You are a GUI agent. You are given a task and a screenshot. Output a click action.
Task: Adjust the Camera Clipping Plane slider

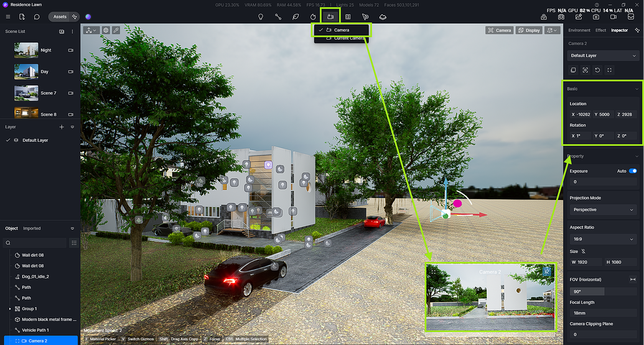(603, 334)
